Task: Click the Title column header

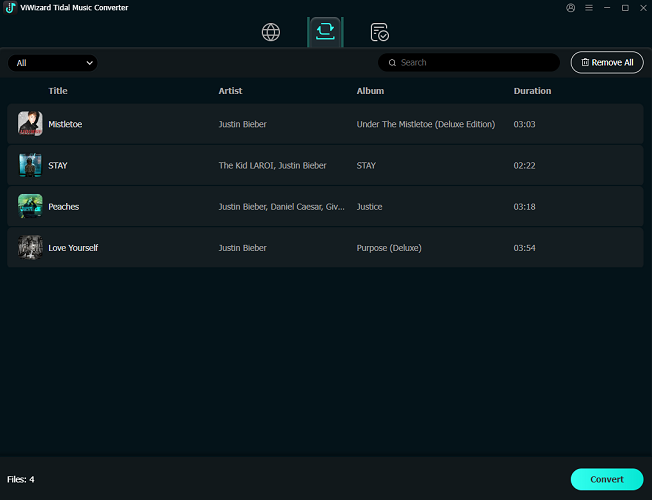Action: click(x=58, y=91)
